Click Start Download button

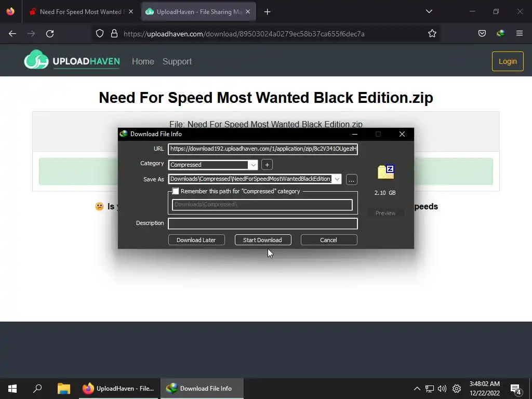point(263,240)
